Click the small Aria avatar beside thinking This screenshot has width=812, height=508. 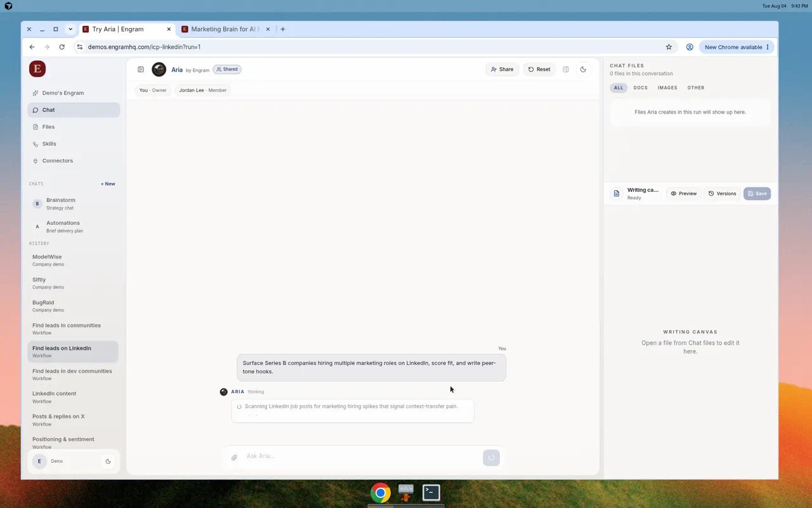point(223,392)
